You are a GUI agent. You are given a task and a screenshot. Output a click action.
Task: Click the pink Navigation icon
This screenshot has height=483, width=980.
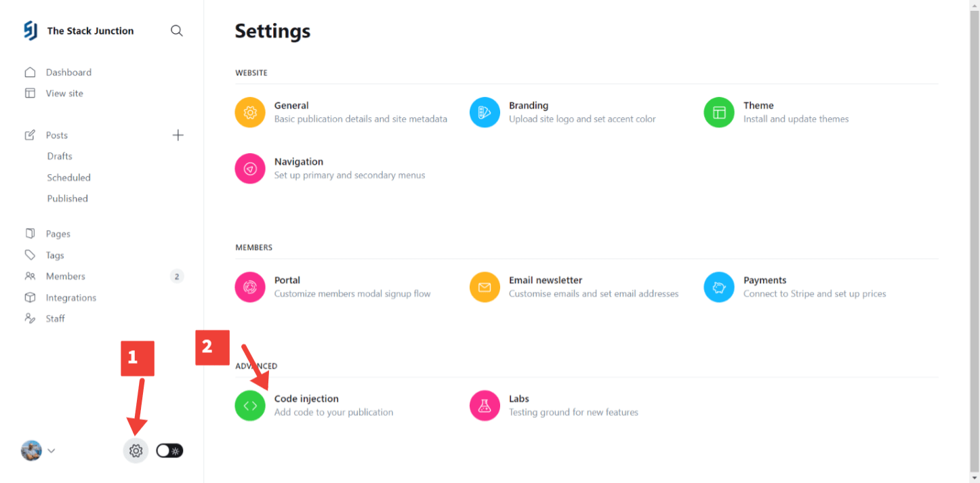pos(250,169)
